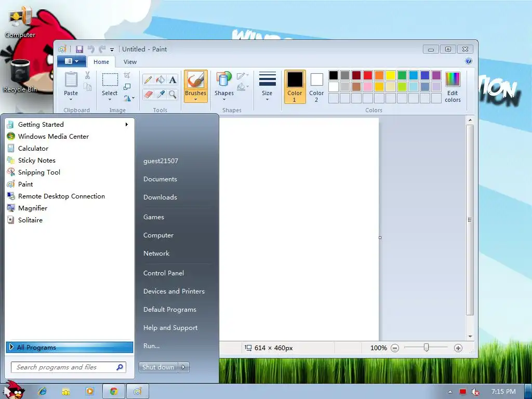Open Recycle Bin desktop icon
532x399 pixels.
point(20,76)
